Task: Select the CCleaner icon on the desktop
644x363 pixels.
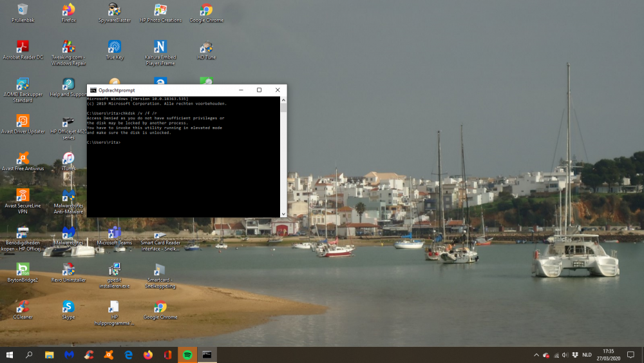Action: click(x=23, y=307)
